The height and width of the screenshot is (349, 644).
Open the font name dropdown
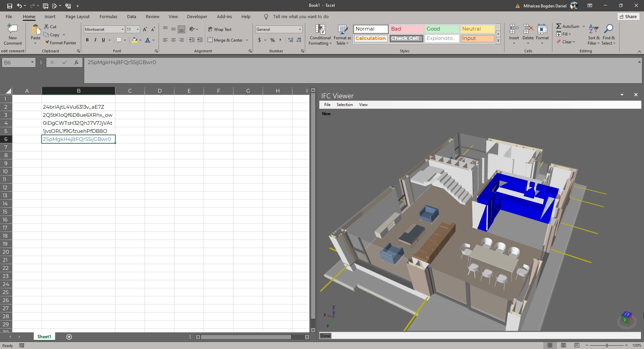tap(122, 30)
